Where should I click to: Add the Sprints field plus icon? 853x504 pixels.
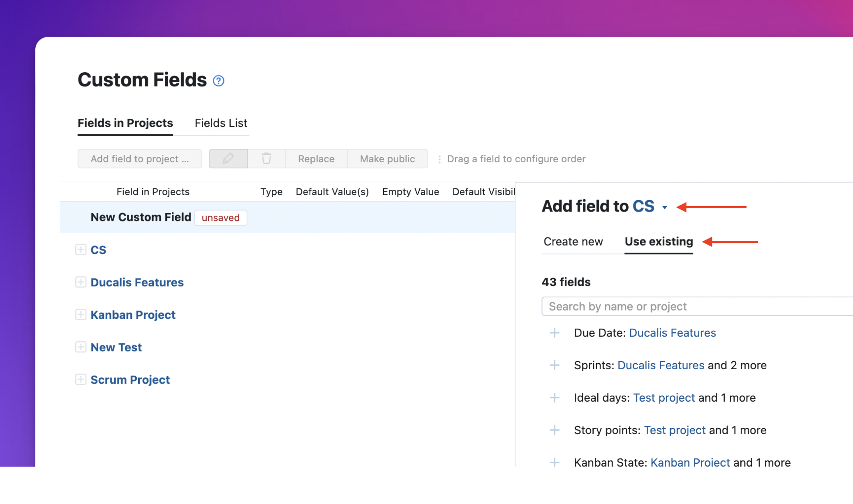[555, 365]
